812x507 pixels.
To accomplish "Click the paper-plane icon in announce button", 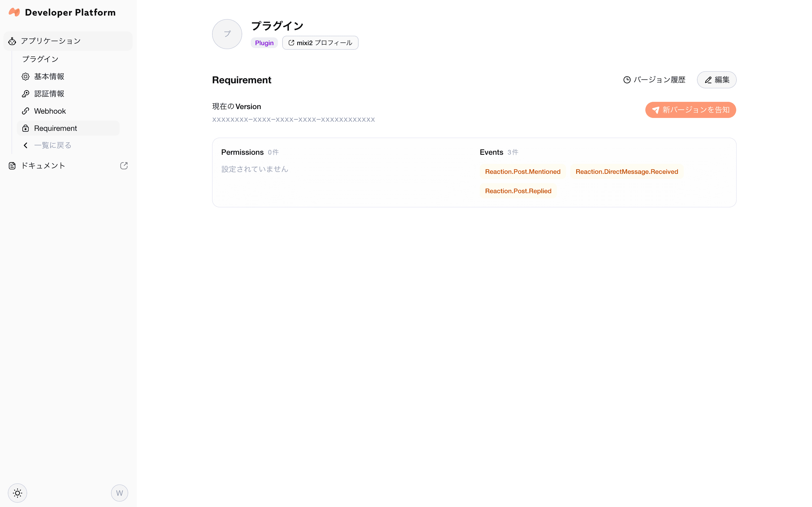I will (x=655, y=110).
